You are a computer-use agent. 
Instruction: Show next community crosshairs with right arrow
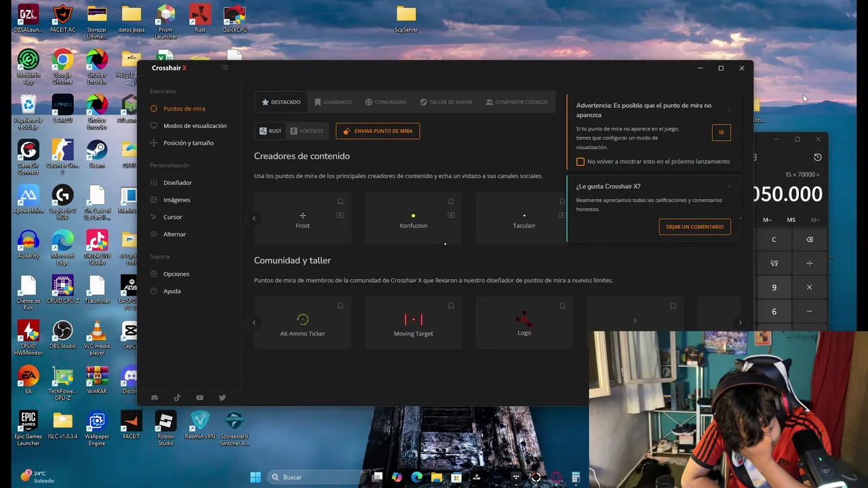click(740, 323)
